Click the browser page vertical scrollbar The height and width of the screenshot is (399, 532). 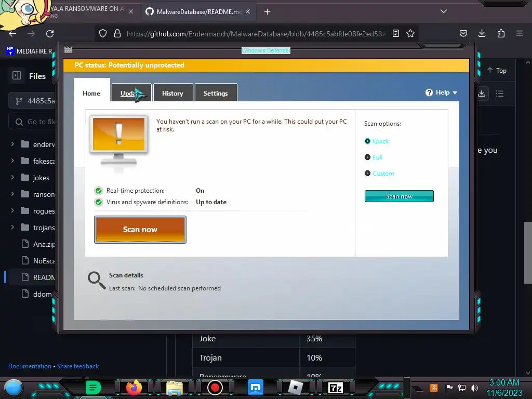[x=528, y=253]
